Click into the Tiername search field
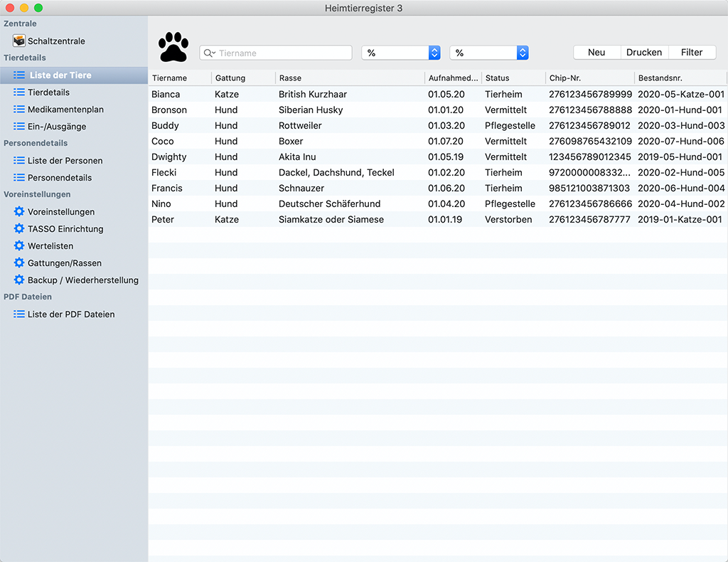The height and width of the screenshot is (562, 728). coord(276,53)
